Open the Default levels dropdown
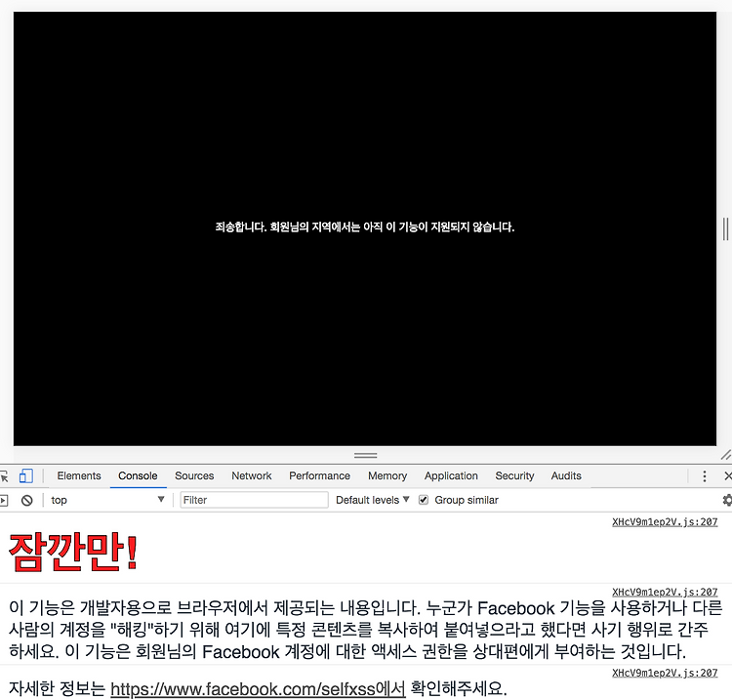Image resolution: width=732 pixels, height=700 pixels. (373, 500)
